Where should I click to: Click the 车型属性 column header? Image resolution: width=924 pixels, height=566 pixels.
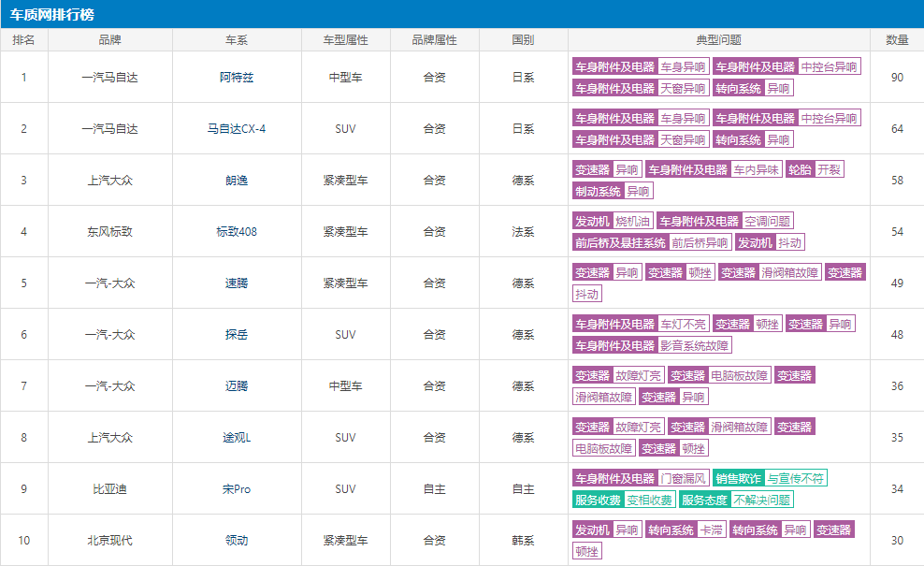345,39
